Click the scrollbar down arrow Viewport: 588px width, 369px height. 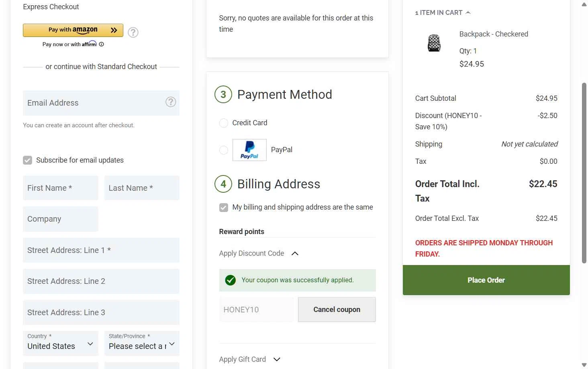[x=584, y=365]
